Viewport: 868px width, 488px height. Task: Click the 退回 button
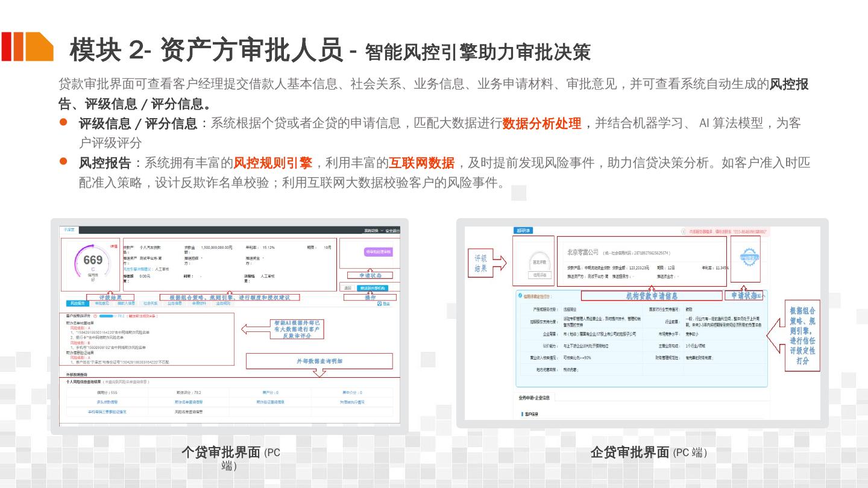(x=348, y=288)
